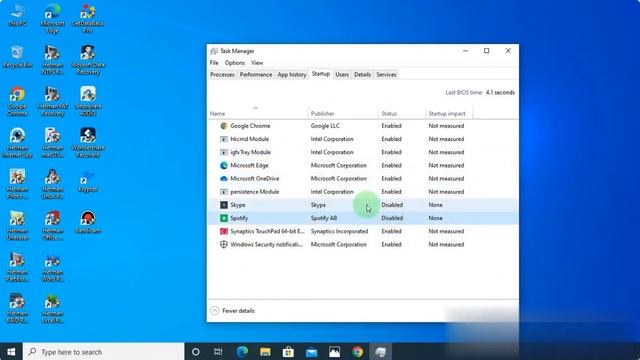
Task: Select Hetman Uneraser desktop shortcut
Action: point(17,225)
